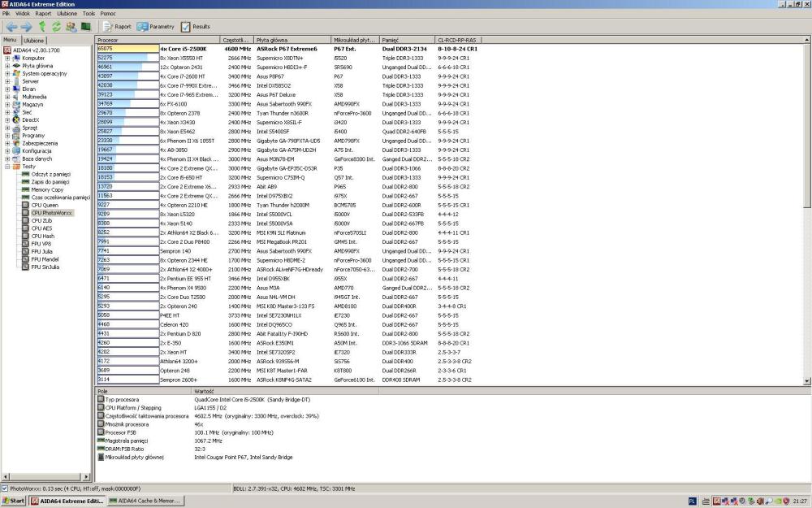Screen dimensions: 812x508
Task: Toggle the PhotoWorxx checkbox in status bar
Action: [x=5, y=488]
